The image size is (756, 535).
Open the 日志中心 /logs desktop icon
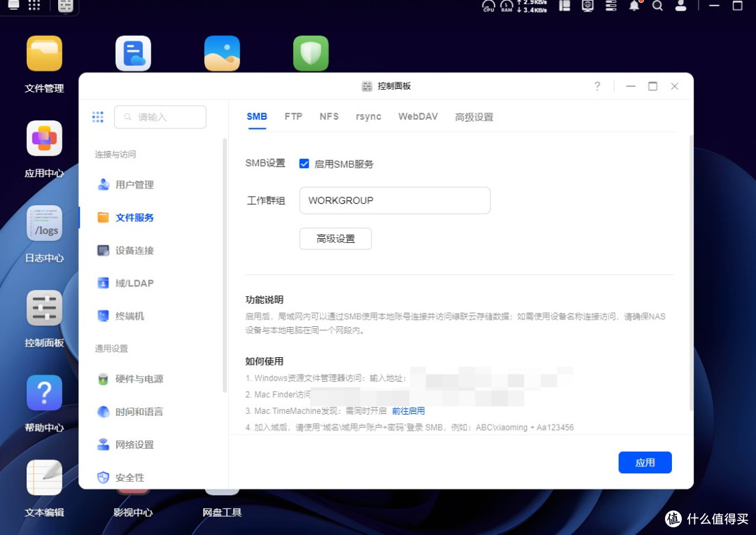[44, 223]
